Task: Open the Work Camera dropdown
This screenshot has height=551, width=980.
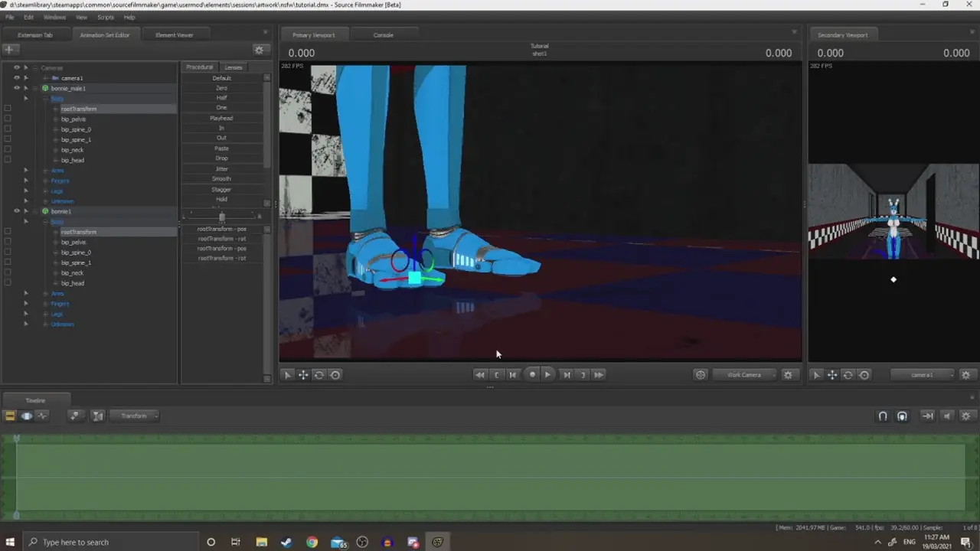Action: 743,375
